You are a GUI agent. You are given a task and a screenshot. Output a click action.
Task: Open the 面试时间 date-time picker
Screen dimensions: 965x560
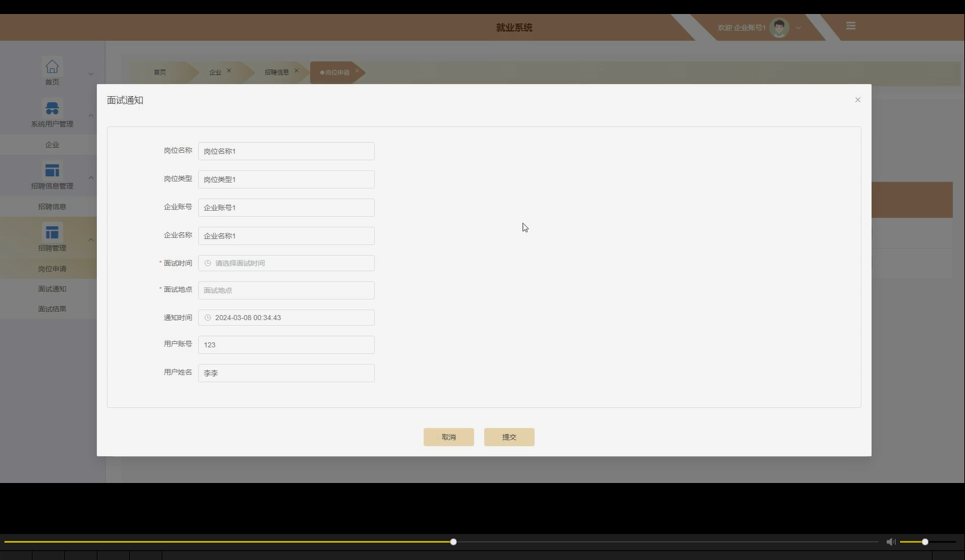click(286, 263)
